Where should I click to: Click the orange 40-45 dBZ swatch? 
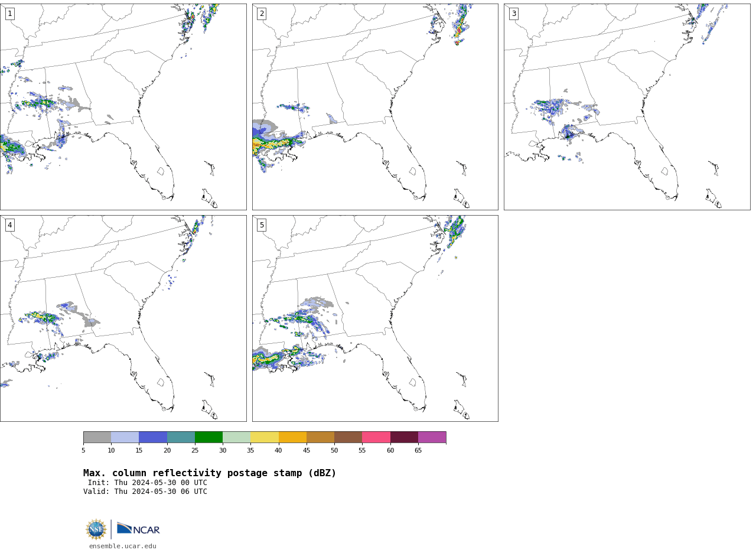coord(292,437)
